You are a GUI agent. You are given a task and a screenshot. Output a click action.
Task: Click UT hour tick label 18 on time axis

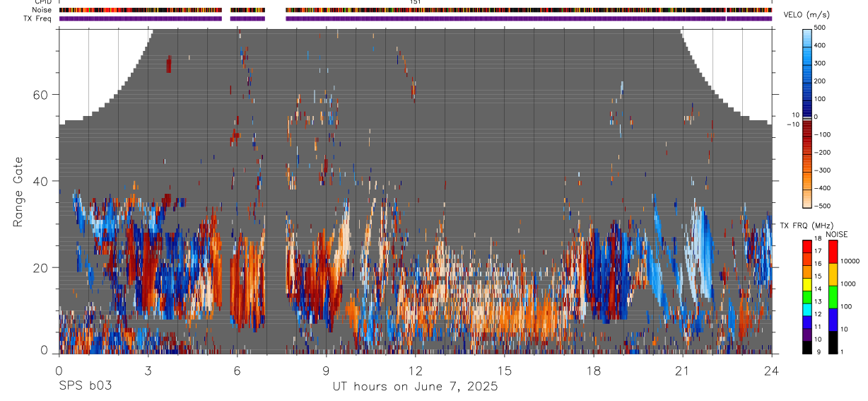[x=594, y=370]
